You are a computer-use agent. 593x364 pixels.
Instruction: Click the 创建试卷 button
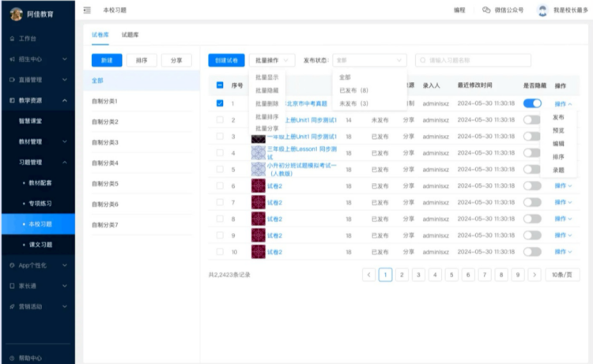pyautogui.click(x=227, y=61)
